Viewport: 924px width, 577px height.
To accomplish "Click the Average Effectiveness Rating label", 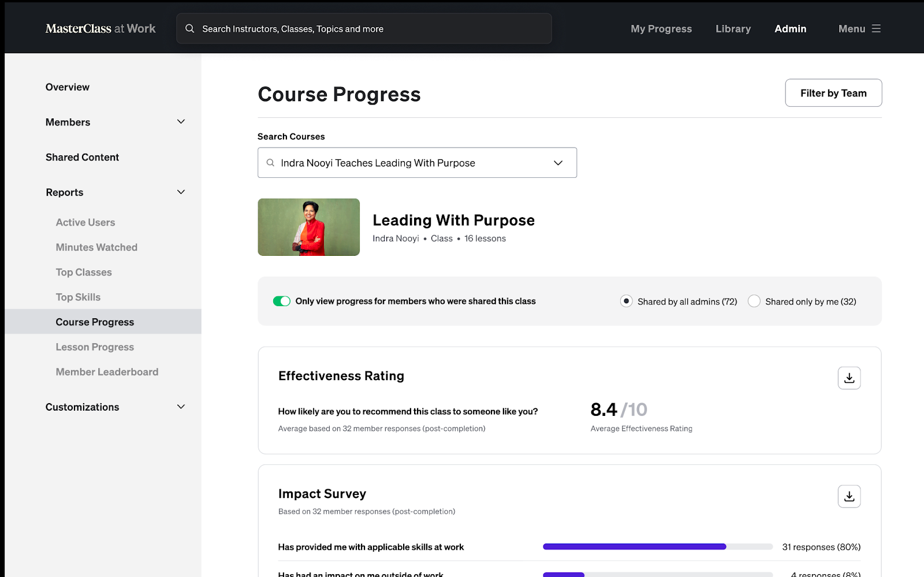I will 641,429.
